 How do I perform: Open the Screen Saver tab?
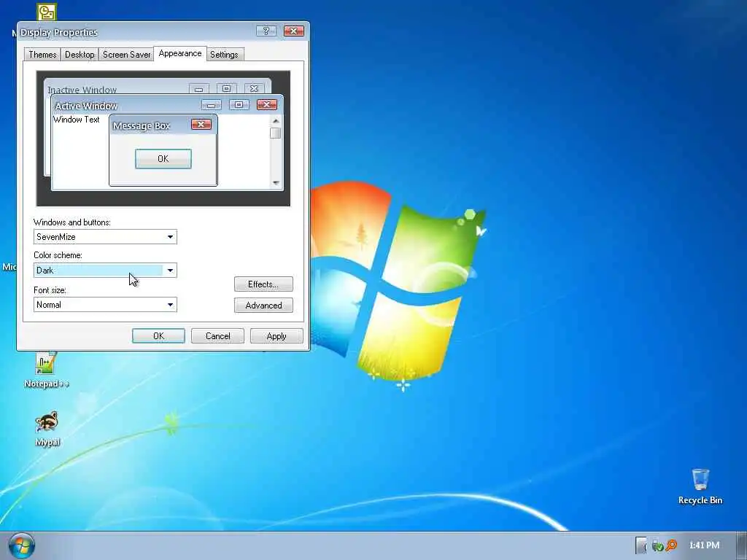click(126, 54)
